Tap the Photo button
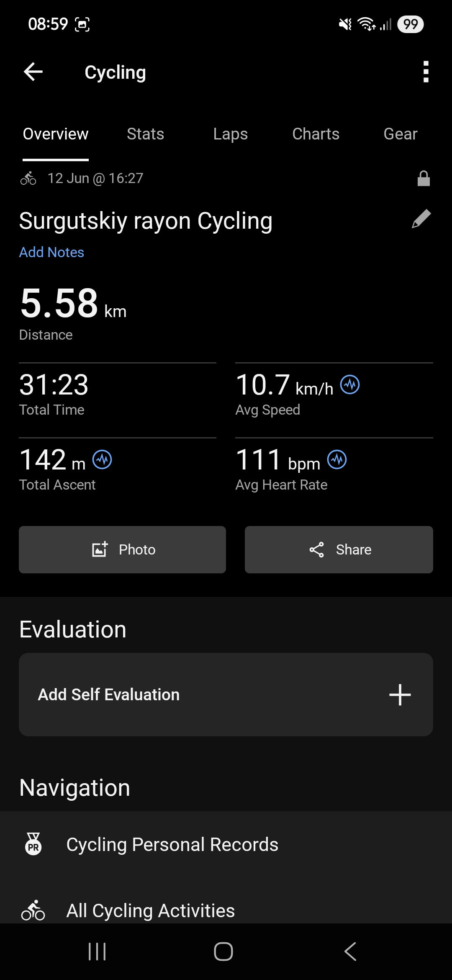 coord(122,549)
